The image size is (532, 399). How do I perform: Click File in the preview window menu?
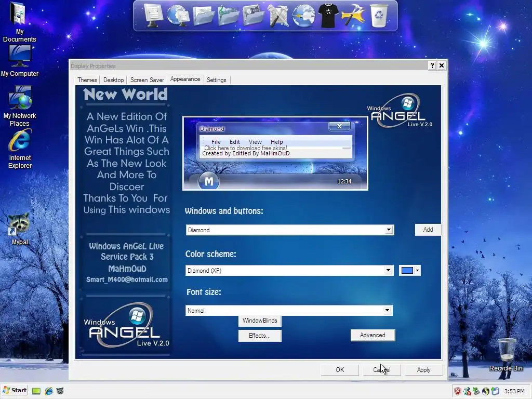tap(216, 142)
